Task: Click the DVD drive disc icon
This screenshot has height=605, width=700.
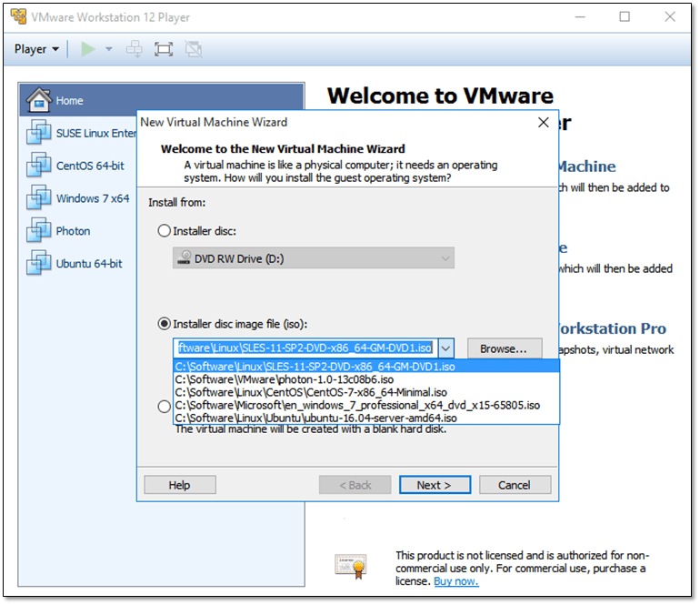Action: click(184, 257)
